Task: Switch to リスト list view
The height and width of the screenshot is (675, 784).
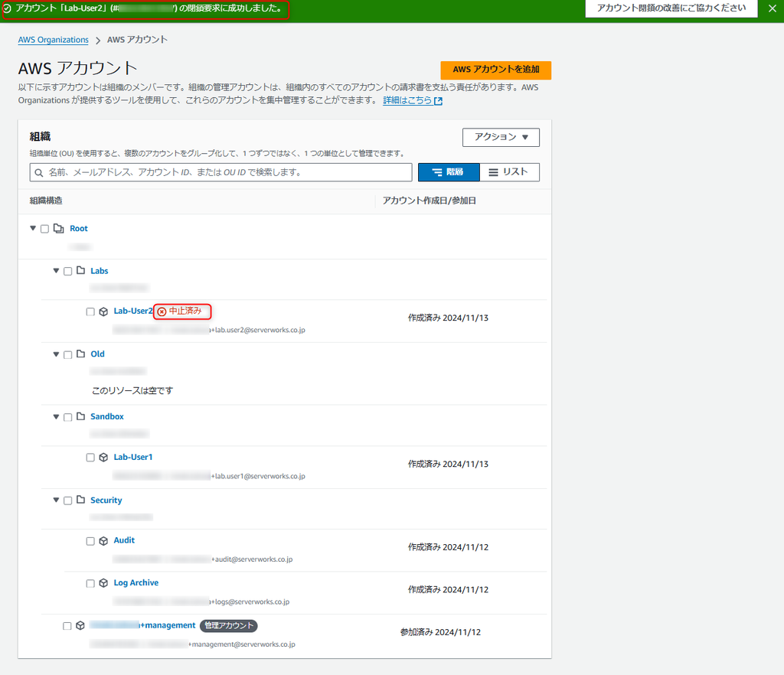Action: 509,172
